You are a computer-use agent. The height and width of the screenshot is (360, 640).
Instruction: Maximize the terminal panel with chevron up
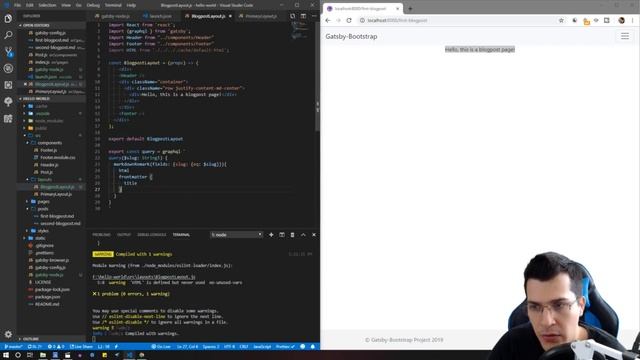[x=303, y=235]
